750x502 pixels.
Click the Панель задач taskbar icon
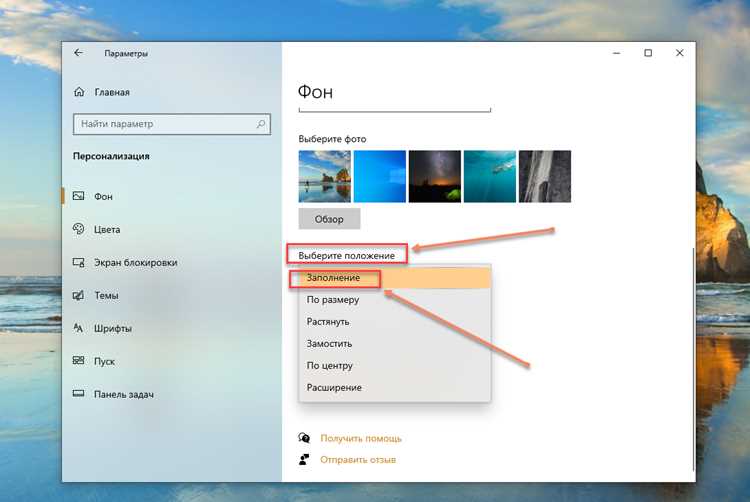click(78, 393)
